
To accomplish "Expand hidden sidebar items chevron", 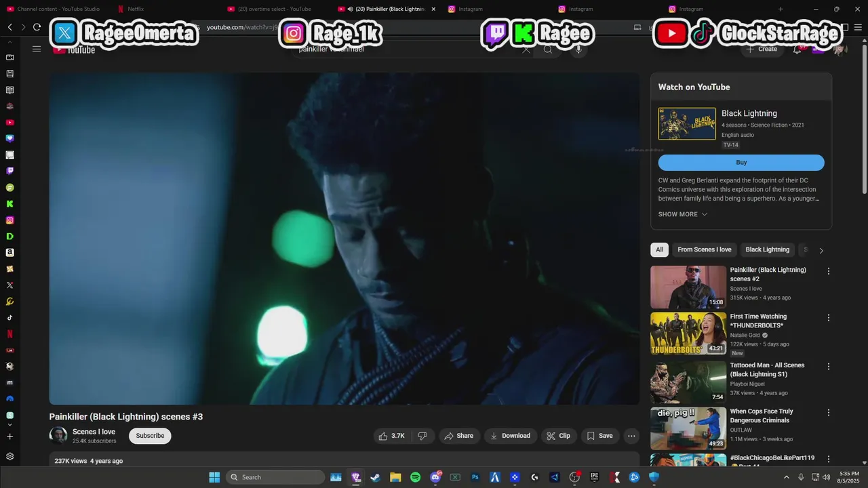I will pos(9,425).
